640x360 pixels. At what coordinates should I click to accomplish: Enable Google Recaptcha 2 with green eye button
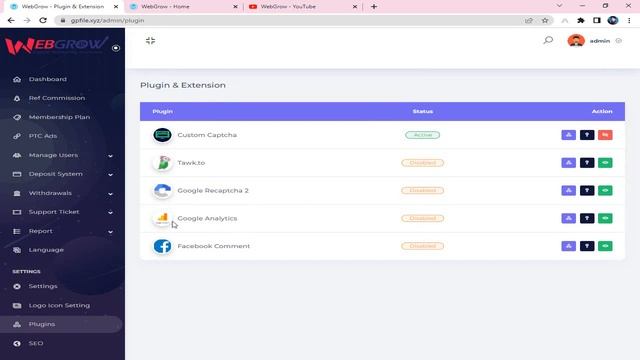[605, 190]
